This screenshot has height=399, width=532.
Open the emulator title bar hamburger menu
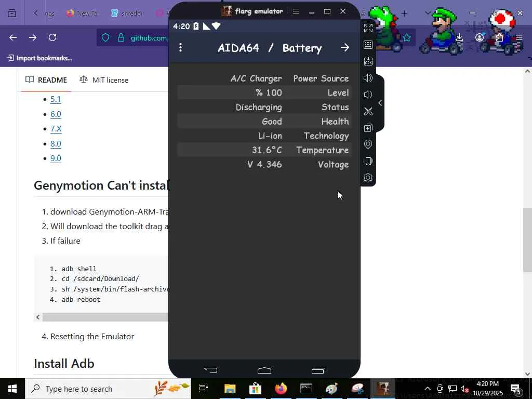point(296,11)
